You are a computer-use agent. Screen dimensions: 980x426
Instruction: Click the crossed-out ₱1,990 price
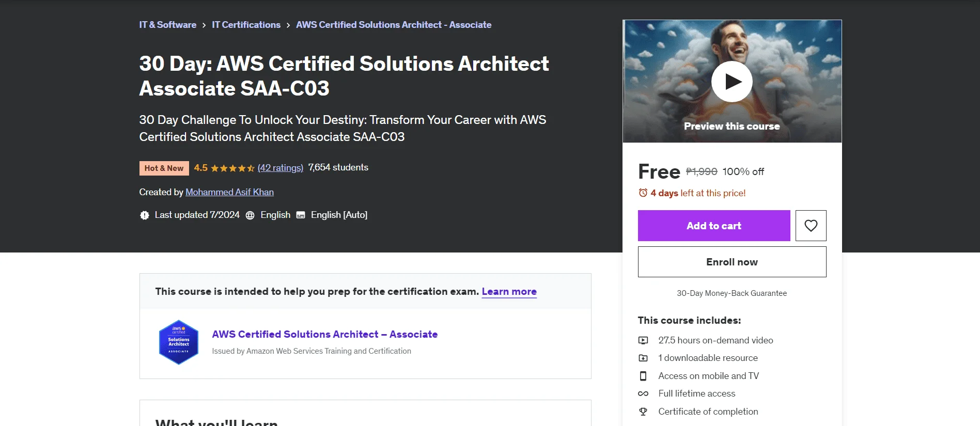pyautogui.click(x=702, y=171)
